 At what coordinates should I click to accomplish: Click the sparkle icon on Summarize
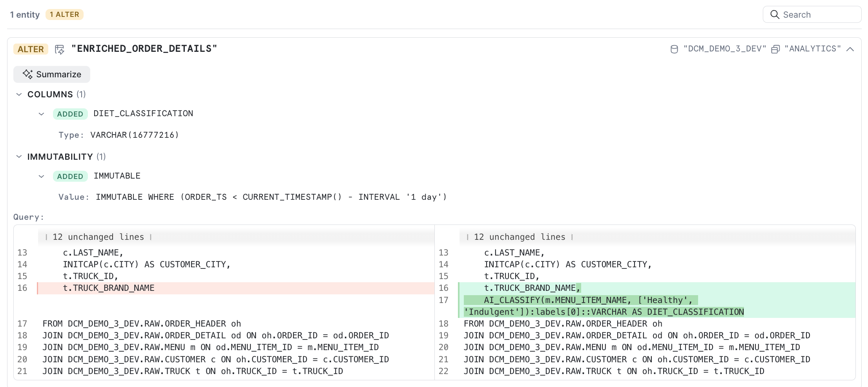tap(27, 74)
